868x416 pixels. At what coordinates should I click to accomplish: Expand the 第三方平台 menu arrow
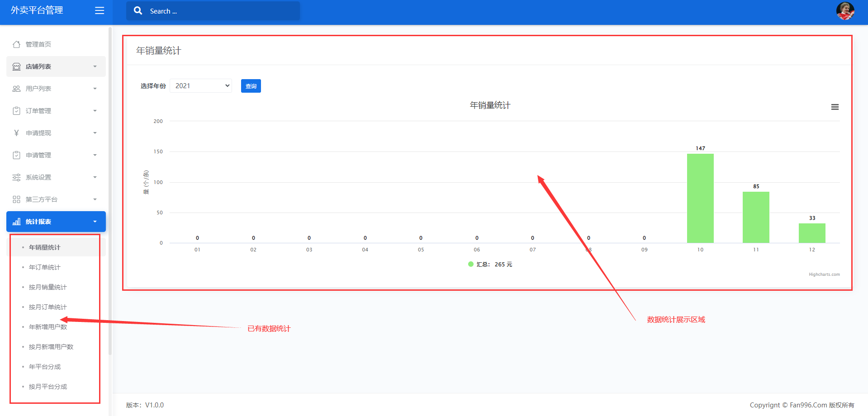coord(95,199)
